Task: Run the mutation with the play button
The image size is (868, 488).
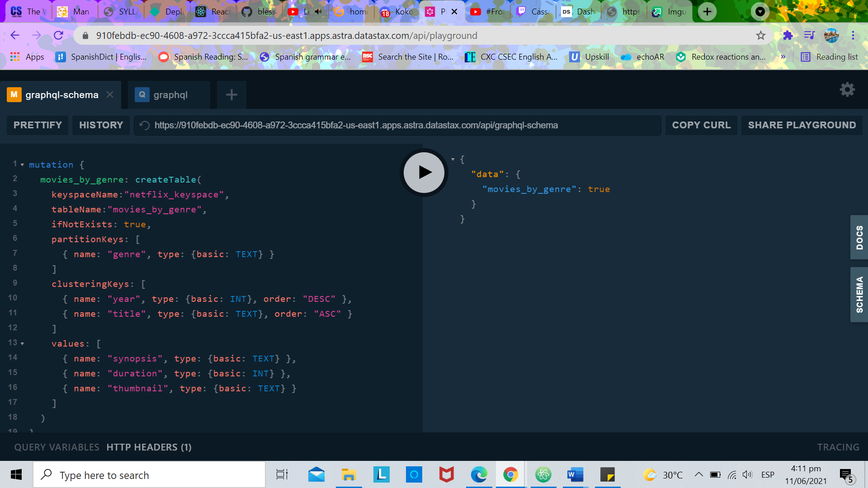Action: point(423,172)
